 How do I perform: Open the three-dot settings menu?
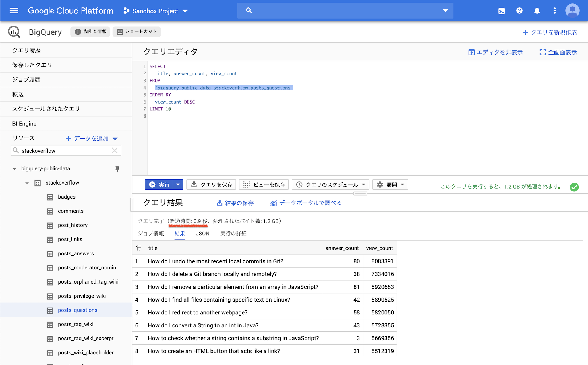pos(554,11)
